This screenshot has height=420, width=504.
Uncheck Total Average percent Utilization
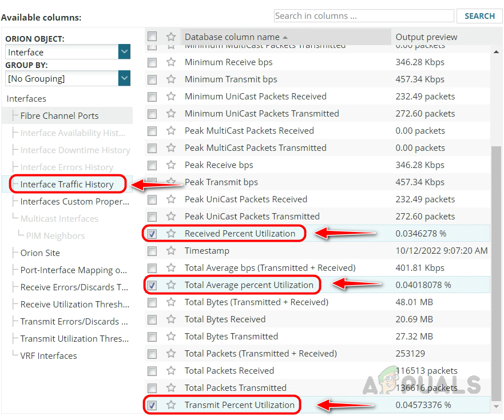152,285
